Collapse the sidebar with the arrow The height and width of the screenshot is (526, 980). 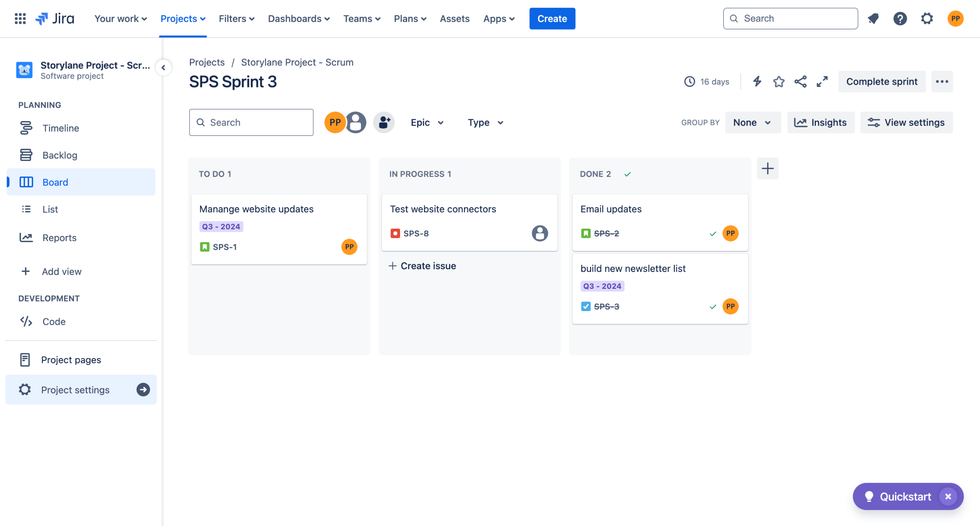tap(163, 68)
